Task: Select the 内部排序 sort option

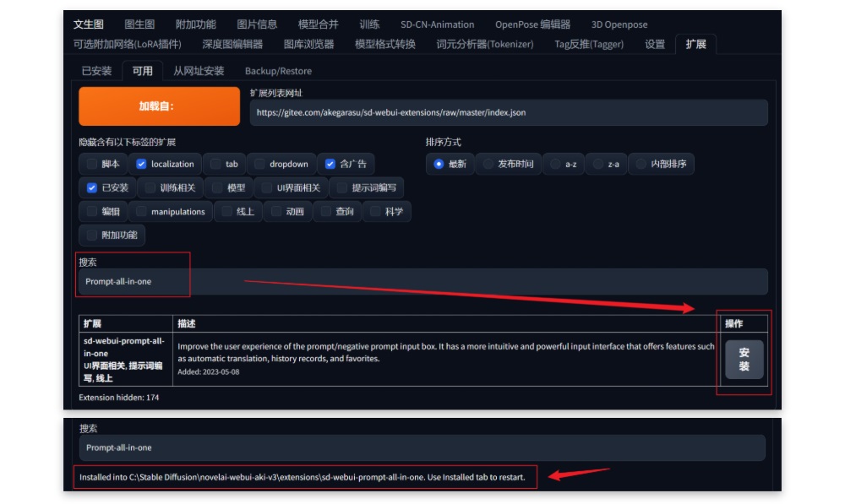Action: [641, 164]
